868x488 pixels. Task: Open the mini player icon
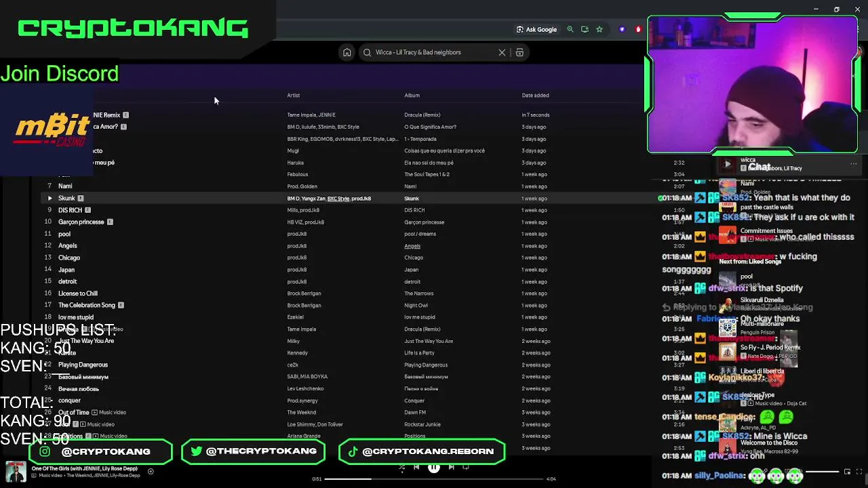[x=847, y=472]
